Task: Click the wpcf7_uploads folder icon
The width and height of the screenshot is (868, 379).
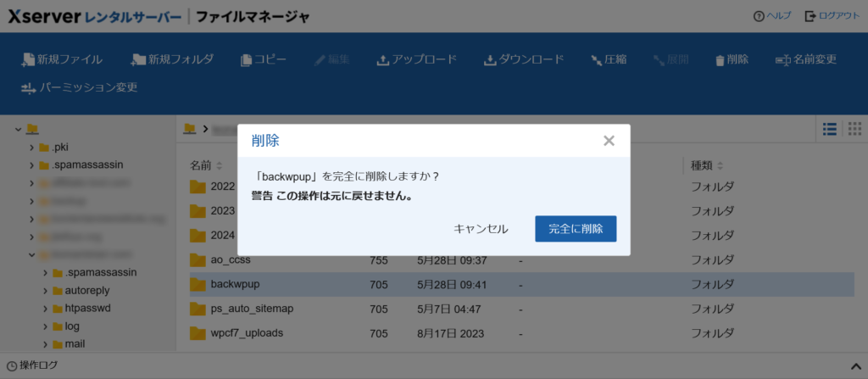Action: point(198,333)
